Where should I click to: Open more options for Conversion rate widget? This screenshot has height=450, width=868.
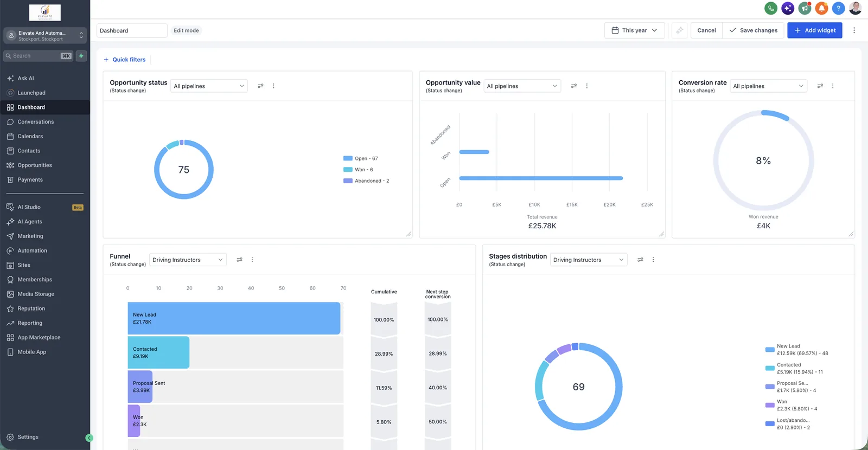(833, 86)
